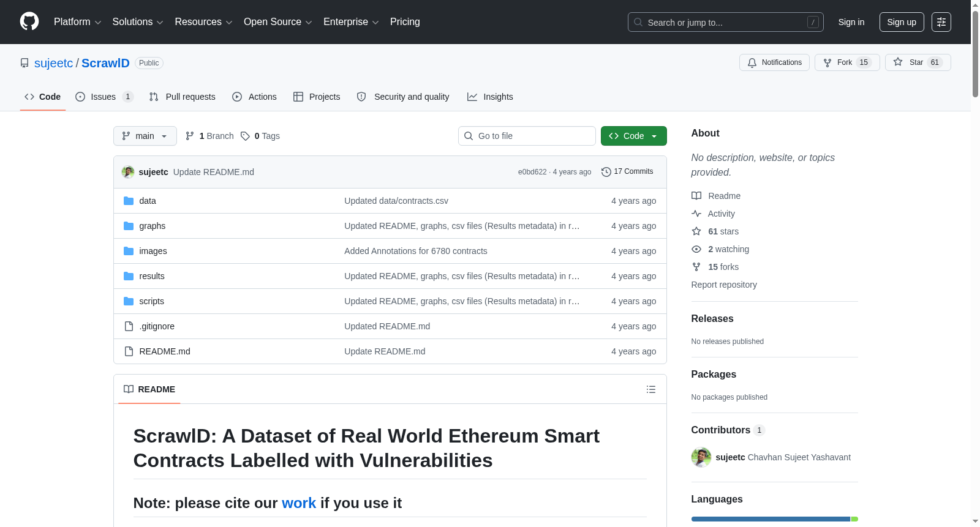
Task: Click the Notifications bell icon
Action: (752, 62)
